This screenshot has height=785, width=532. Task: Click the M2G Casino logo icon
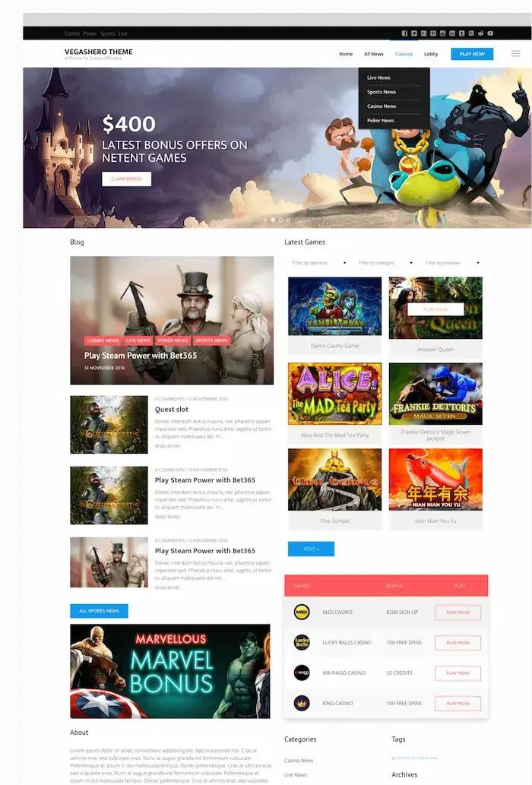[x=302, y=612]
